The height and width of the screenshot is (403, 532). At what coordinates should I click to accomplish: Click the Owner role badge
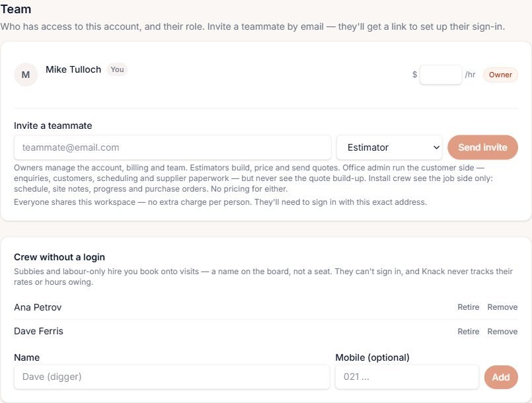coord(500,75)
